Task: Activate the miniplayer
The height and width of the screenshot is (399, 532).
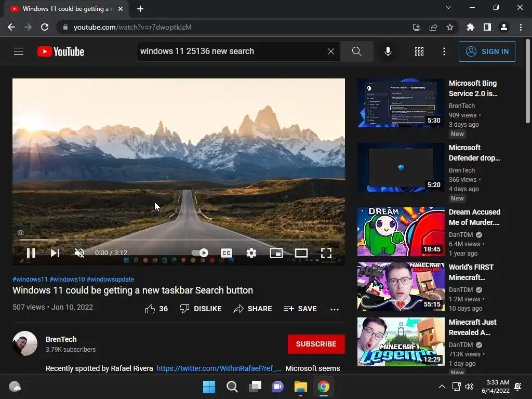Action: tap(276, 253)
